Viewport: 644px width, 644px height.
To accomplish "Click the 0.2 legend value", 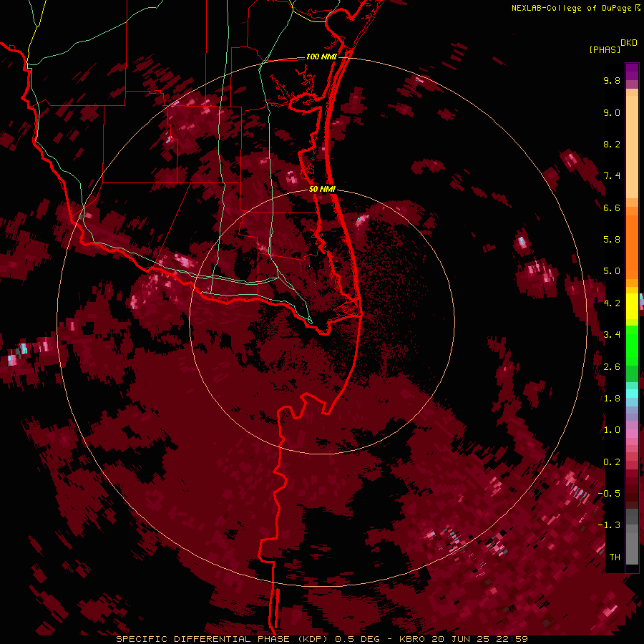I will tap(612, 462).
